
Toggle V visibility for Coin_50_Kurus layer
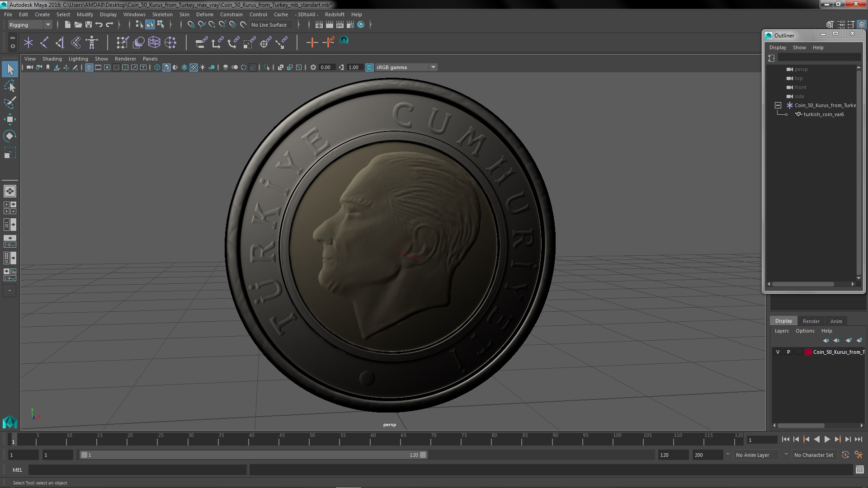(x=778, y=352)
